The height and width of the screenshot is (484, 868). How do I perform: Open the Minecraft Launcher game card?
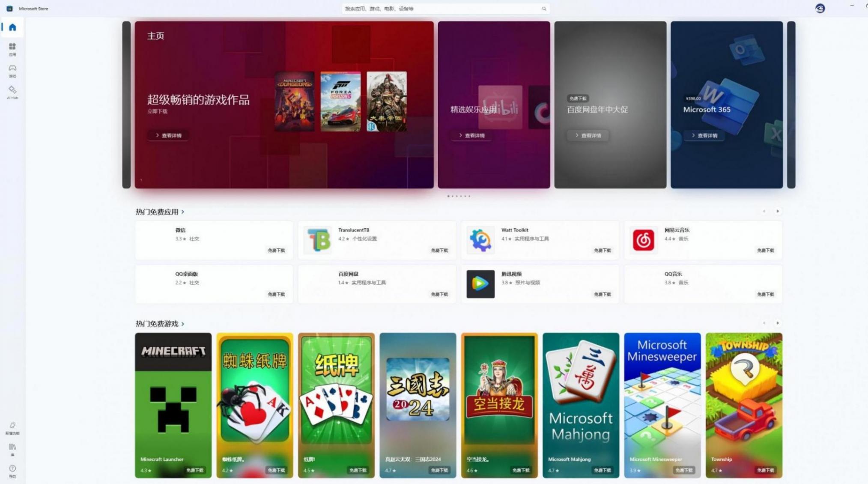(x=173, y=405)
